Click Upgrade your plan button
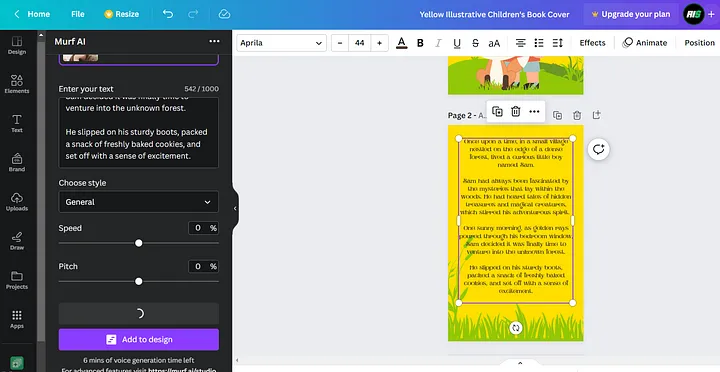 630,14
